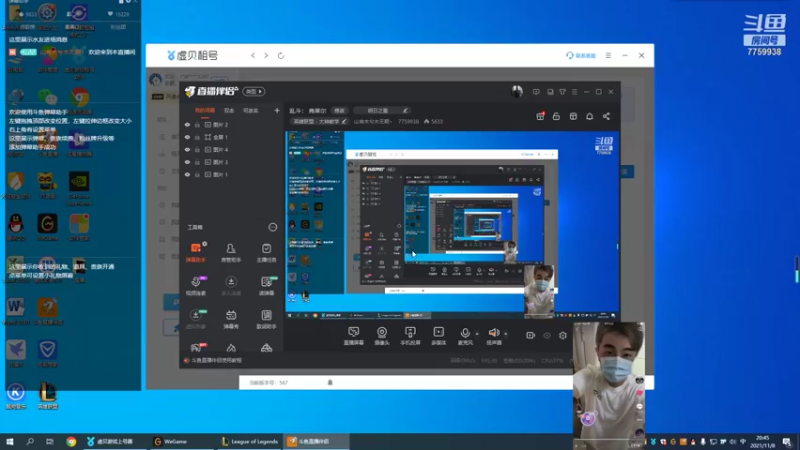Screen dimensions: 800x450
Task: Open the 虚拟形象 virtual avatar tool
Action: coord(196,319)
